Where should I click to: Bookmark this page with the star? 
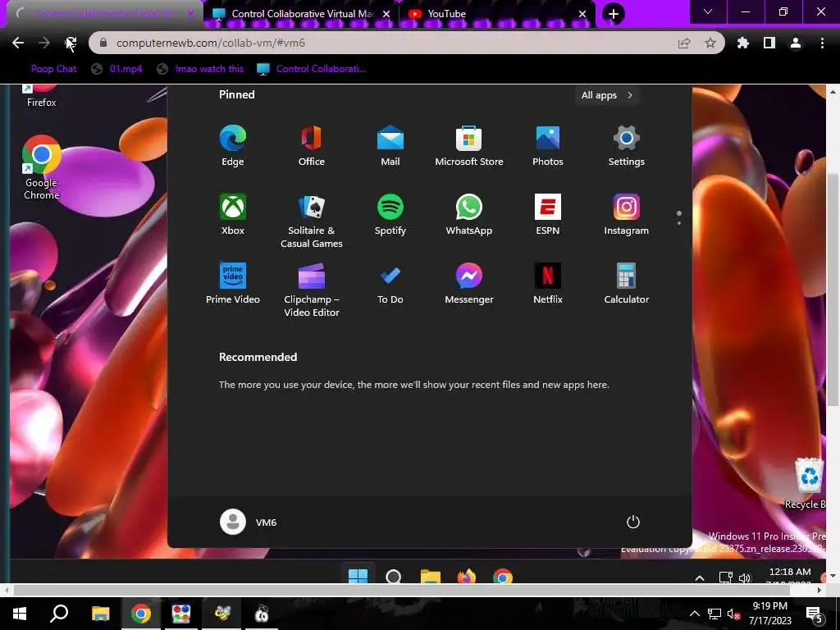point(710,43)
